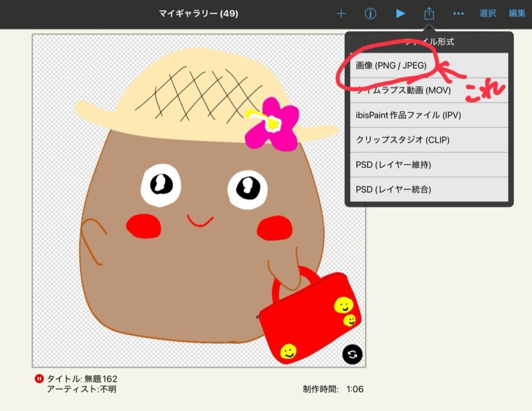Image resolution: width=532 pixels, height=411 pixels.
Task: Choose 画像 (PNG / JPEG) format
Action: pos(391,65)
